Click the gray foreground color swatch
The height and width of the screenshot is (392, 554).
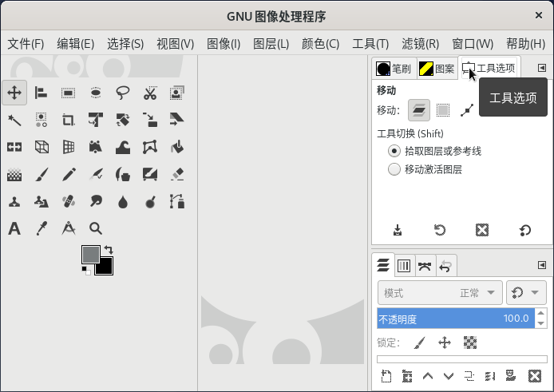click(89, 253)
